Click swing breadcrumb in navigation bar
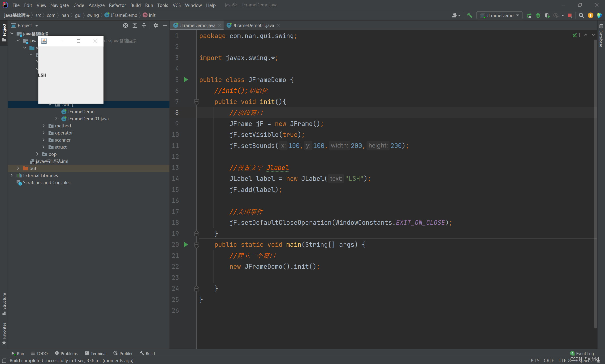 pyautogui.click(x=93, y=15)
